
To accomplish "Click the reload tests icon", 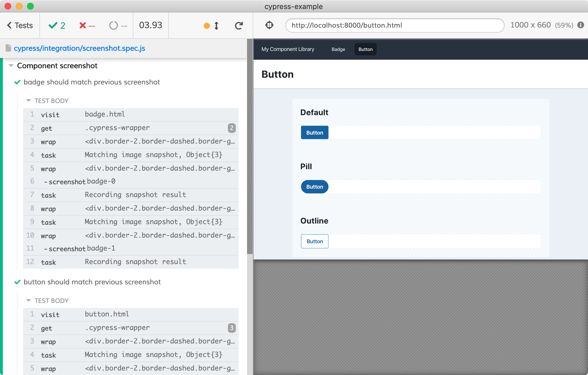I will click(x=239, y=26).
